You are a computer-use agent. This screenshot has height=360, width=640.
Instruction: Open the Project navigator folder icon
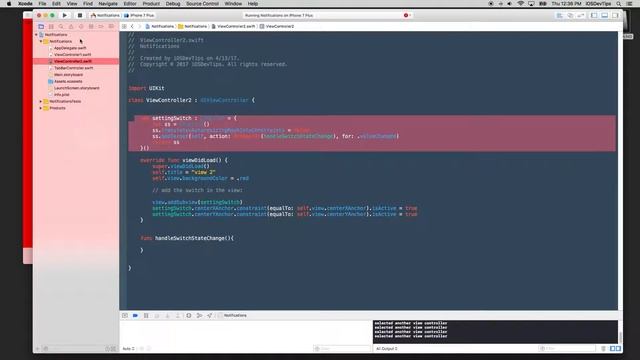click(41, 27)
